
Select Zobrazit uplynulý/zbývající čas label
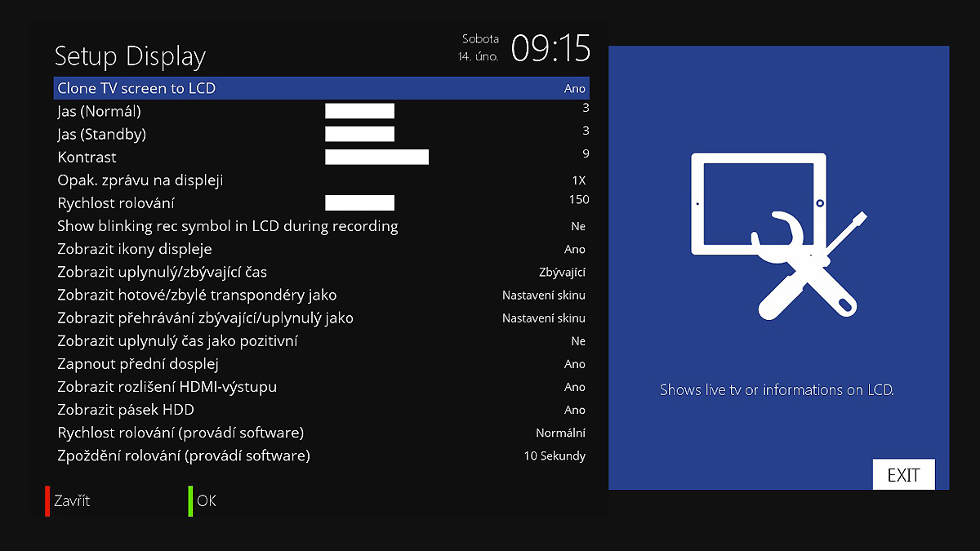(162, 272)
